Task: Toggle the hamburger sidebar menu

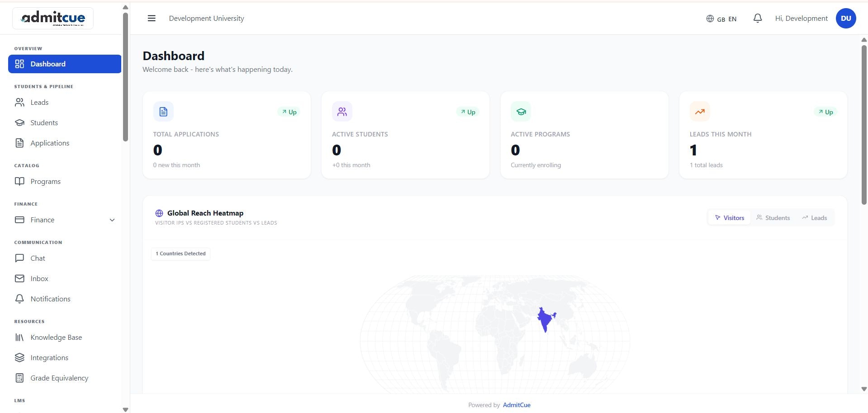Action: click(x=152, y=19)
